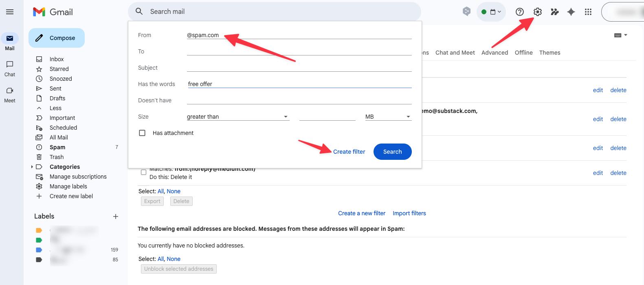Viewport: 644px width, 285px height.
Task: Click Create a new filter link
Action: (x=362, y=213)
